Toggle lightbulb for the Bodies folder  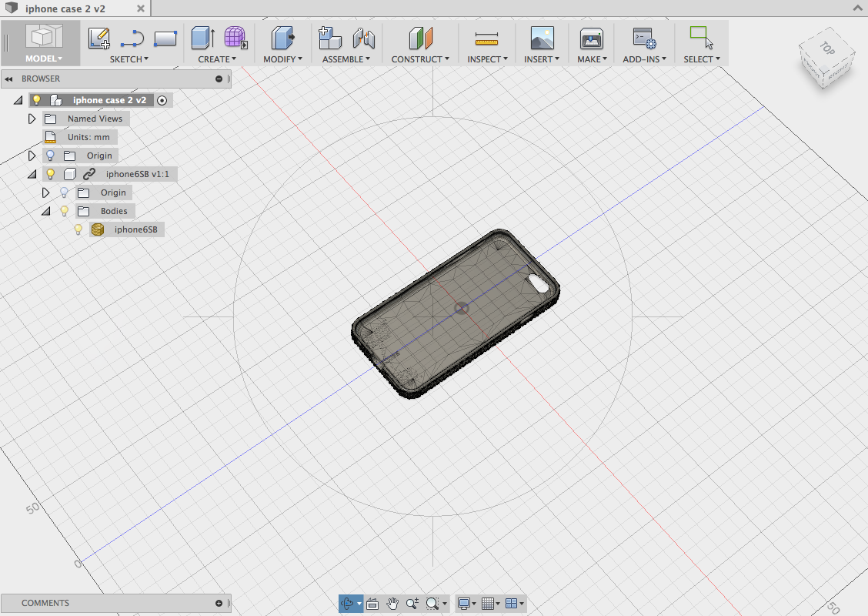click(65, 211)
